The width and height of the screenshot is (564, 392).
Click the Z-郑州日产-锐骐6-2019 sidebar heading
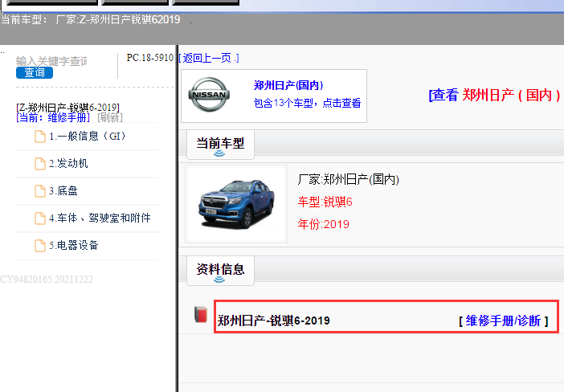pos(67,108)
